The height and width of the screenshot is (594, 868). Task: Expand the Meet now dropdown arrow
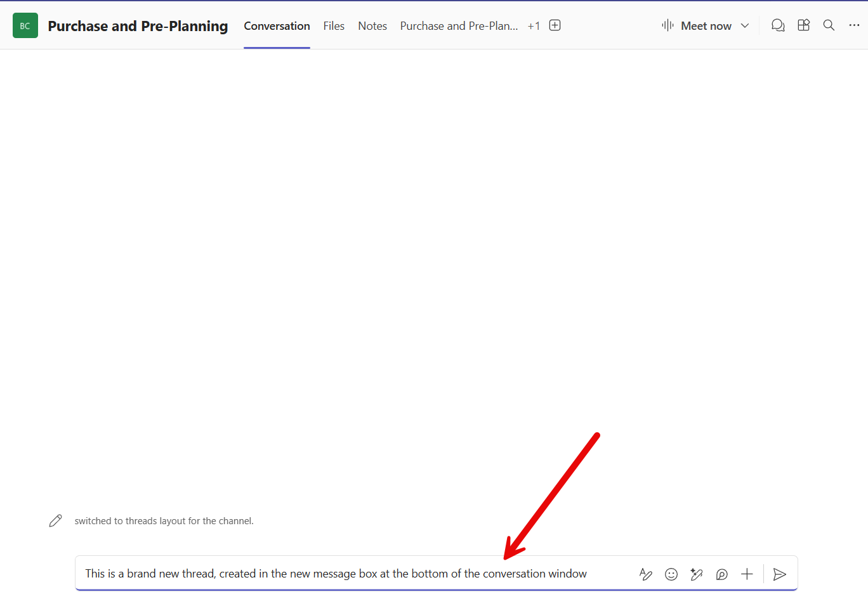745,26
